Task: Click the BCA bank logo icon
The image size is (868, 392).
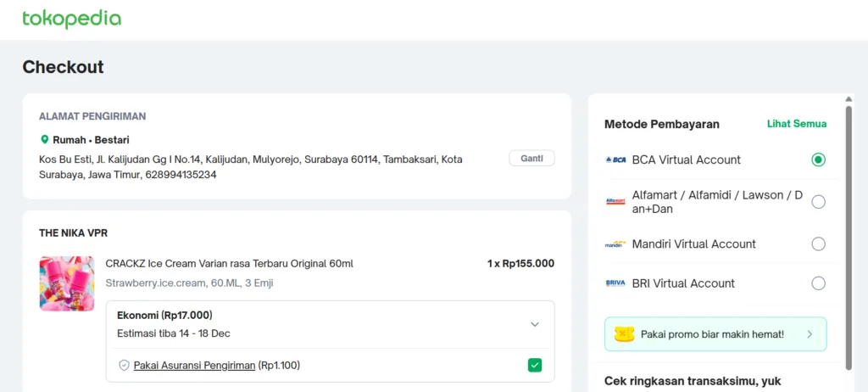Action: (x=615, y=160)
